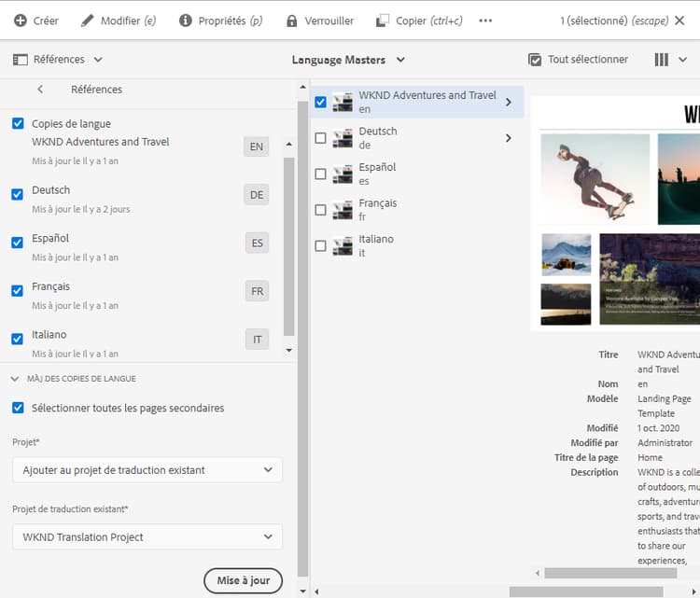Click the DE language badge

point(257,195)
